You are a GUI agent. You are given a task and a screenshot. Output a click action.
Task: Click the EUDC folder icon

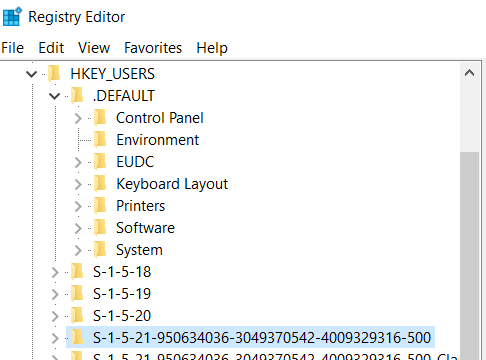pyautogui.click(x=100, y=161)
